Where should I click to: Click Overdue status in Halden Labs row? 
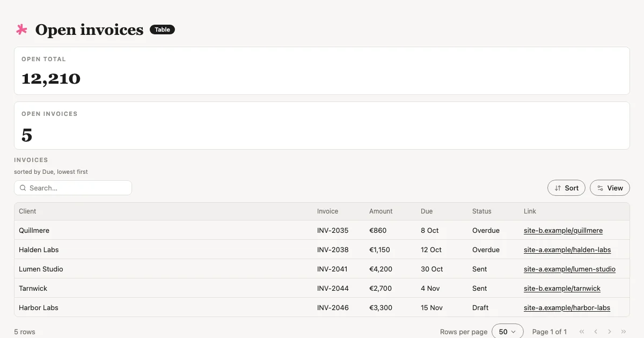[x=486, y=249]
